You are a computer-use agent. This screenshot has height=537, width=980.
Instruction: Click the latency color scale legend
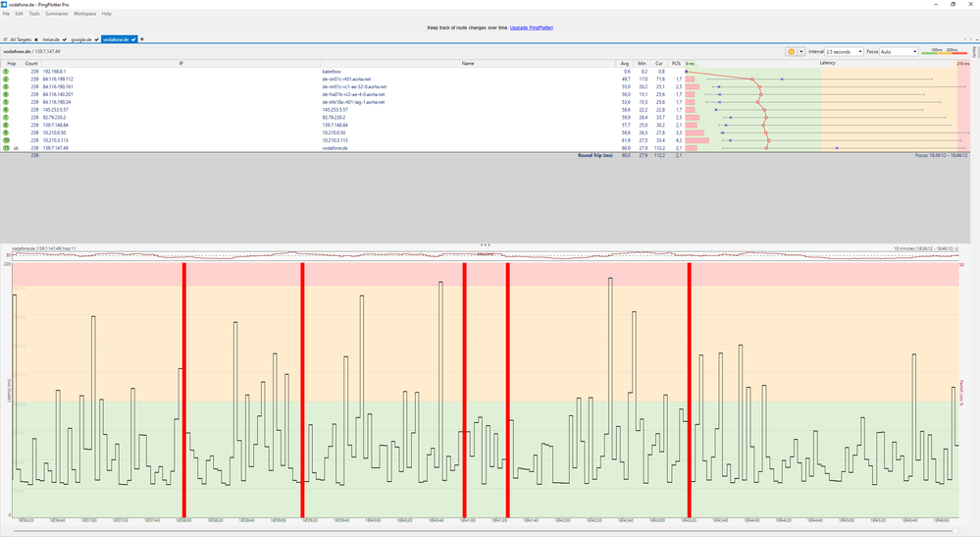[944, 51]
